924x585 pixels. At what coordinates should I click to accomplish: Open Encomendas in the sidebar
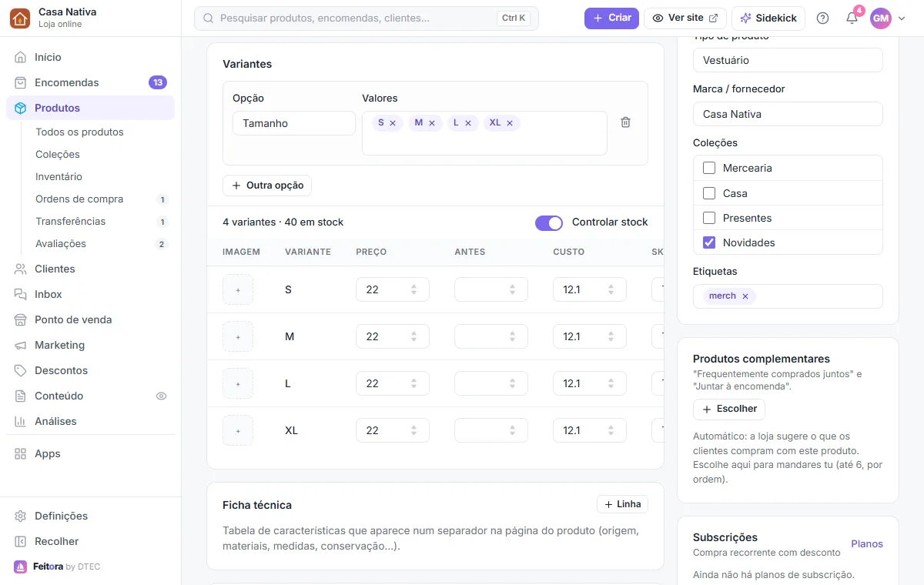click(x=90, y=82)
